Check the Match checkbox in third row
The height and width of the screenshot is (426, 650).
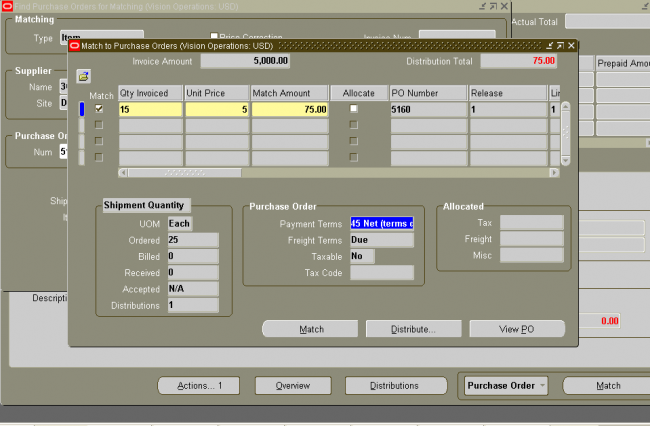click(99, 141)
